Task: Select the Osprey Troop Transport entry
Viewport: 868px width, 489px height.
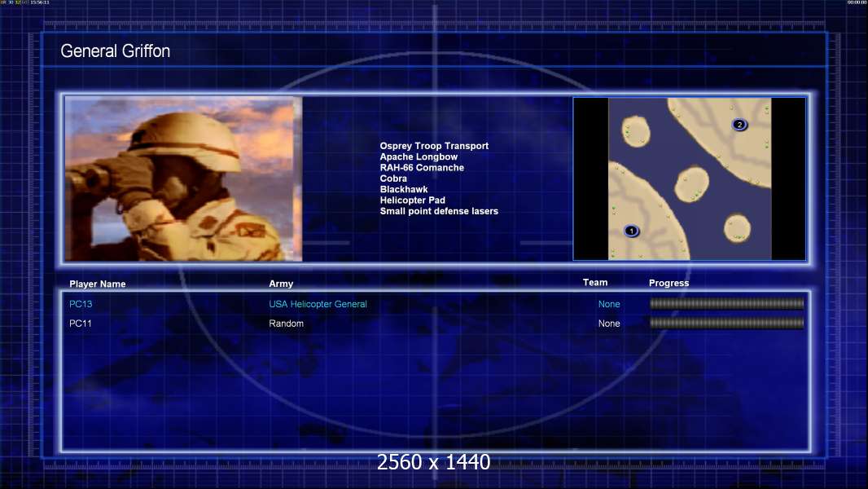Action: [434, 146]
